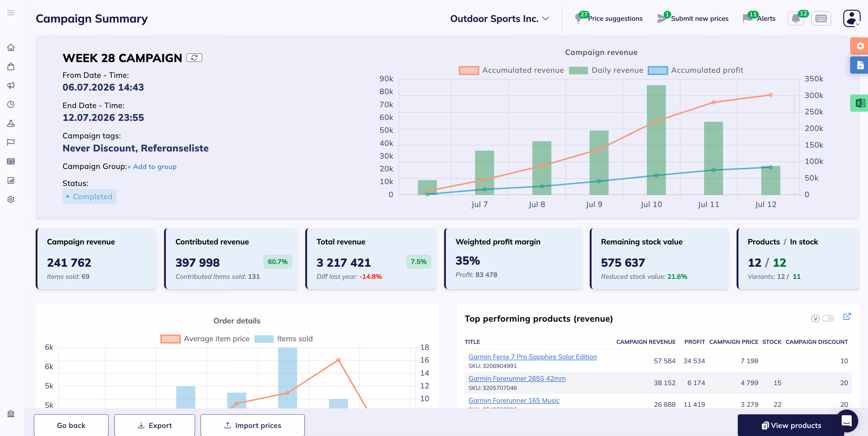The width and height of the screenshot is (868, 436).
Task: Open the bar chart reports sidebar icon
Action: (x=11, y=180)
